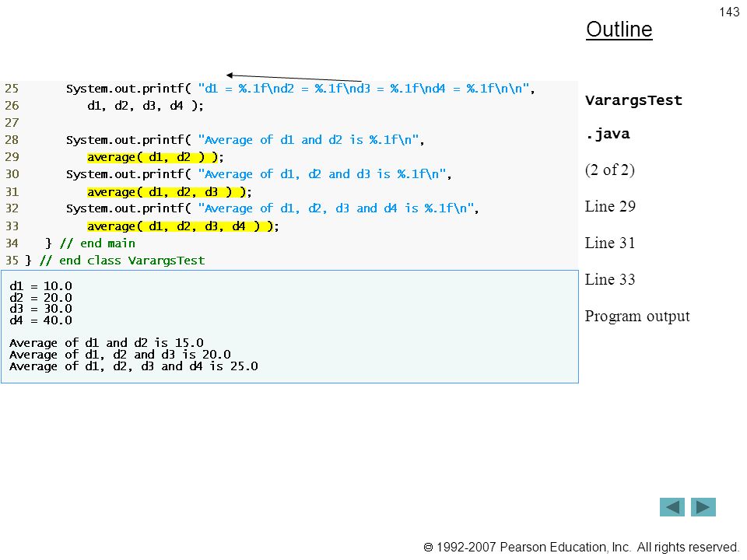Select the (2 of 2) label
747x560 pixels.
coord(610,170)
